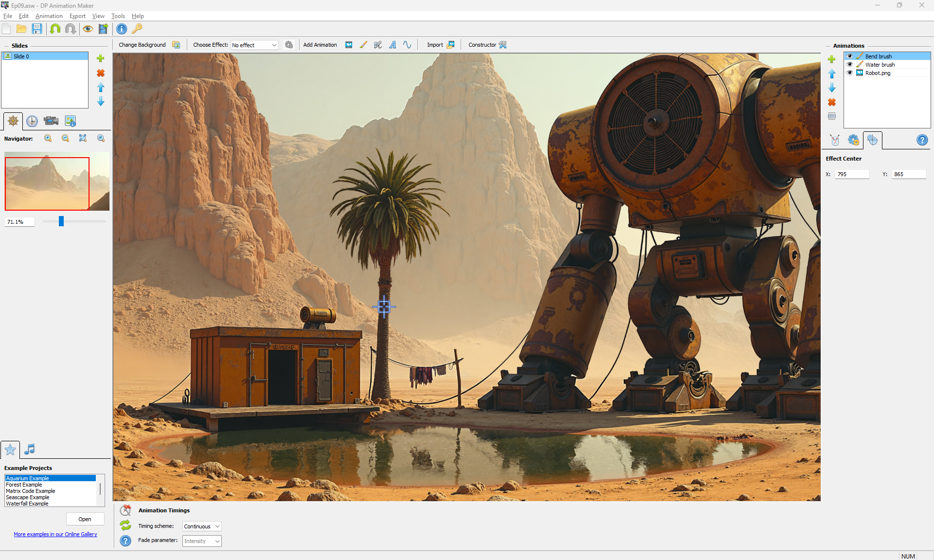Click the Preview eye icon in toolbar
The width and height of the screenshot is (934, 560).
[x=88, y=29]
